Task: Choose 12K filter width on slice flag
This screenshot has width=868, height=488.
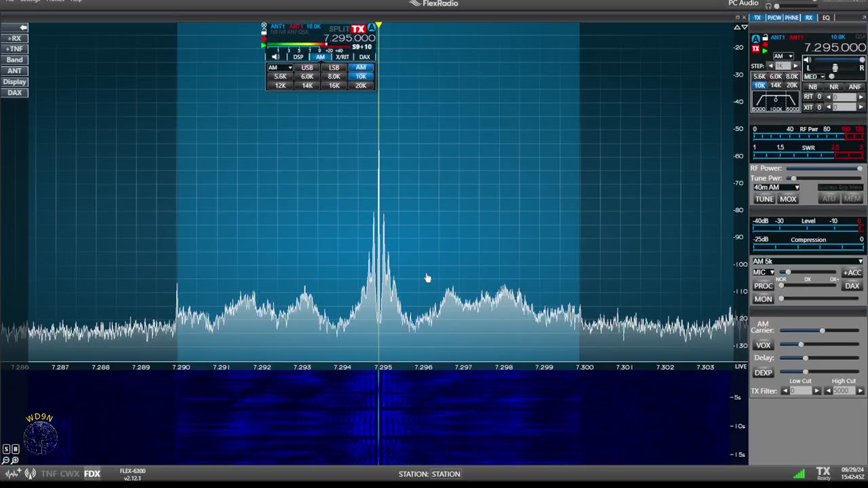Action: click(x=280, y=85)
